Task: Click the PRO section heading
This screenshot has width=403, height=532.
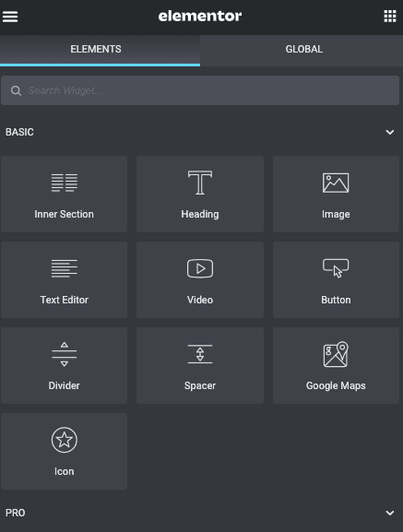Action: (16, 513)
